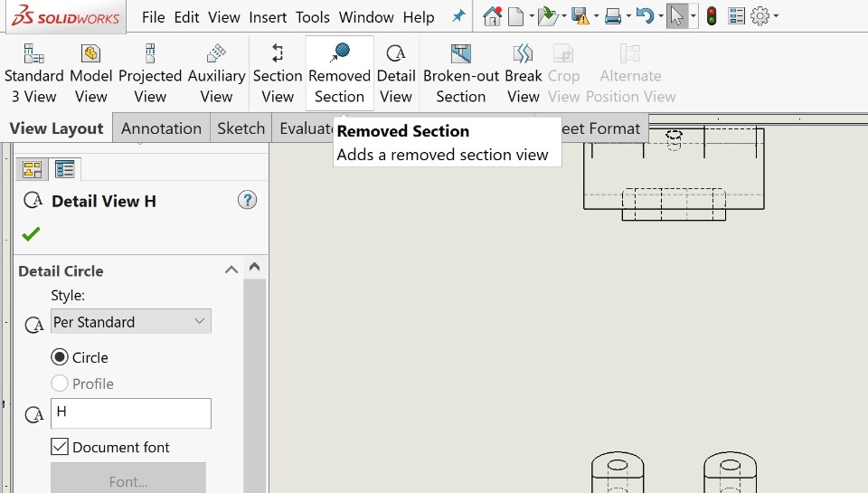Click the PropertyManager vertical scrollbar track
868x493 pixels.
255,385
